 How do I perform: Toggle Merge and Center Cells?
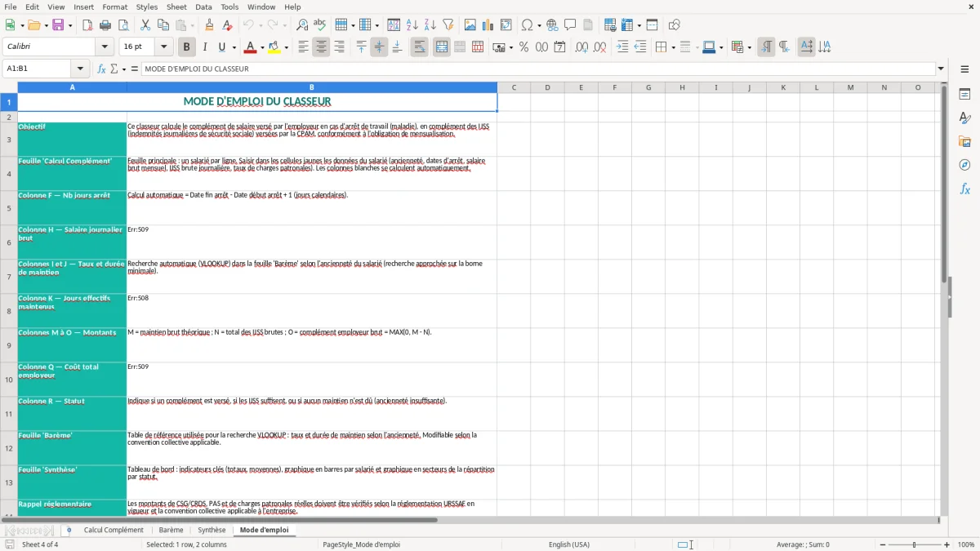click(441, 47)
